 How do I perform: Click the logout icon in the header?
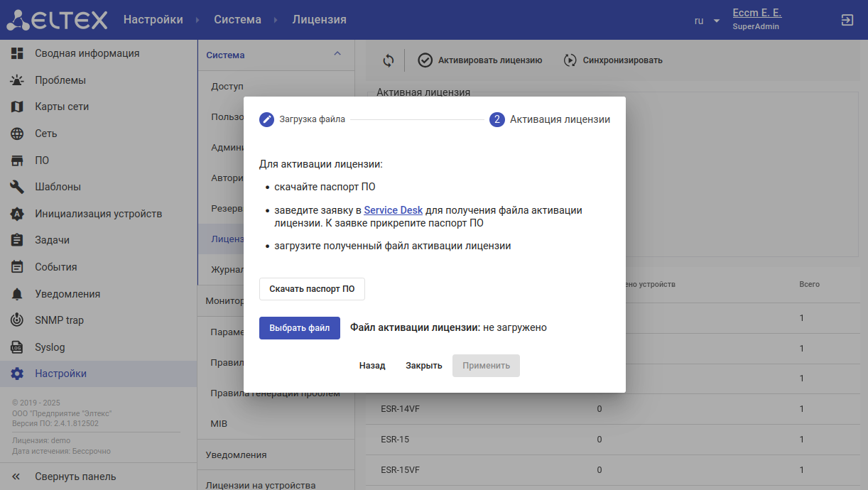point(847,20)
